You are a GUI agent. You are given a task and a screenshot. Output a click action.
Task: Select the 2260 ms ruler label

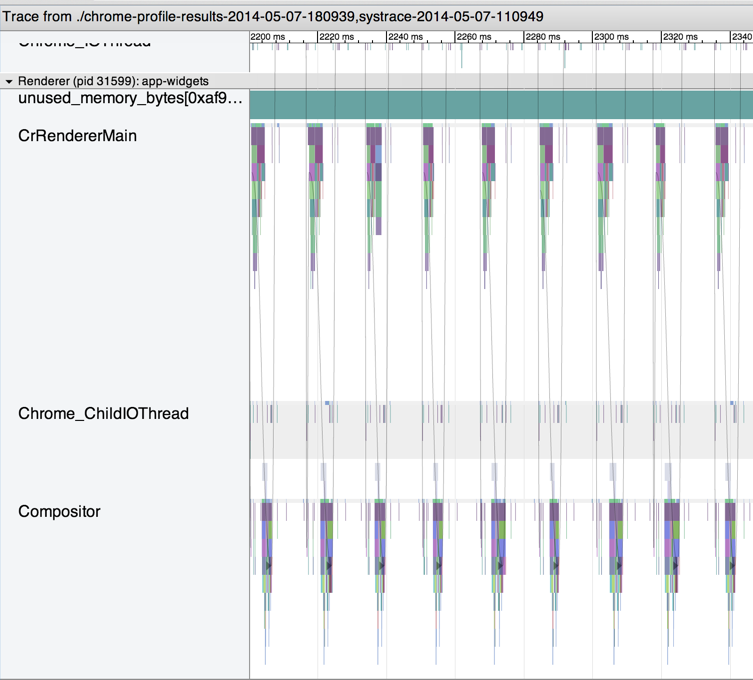coord(473,36)
